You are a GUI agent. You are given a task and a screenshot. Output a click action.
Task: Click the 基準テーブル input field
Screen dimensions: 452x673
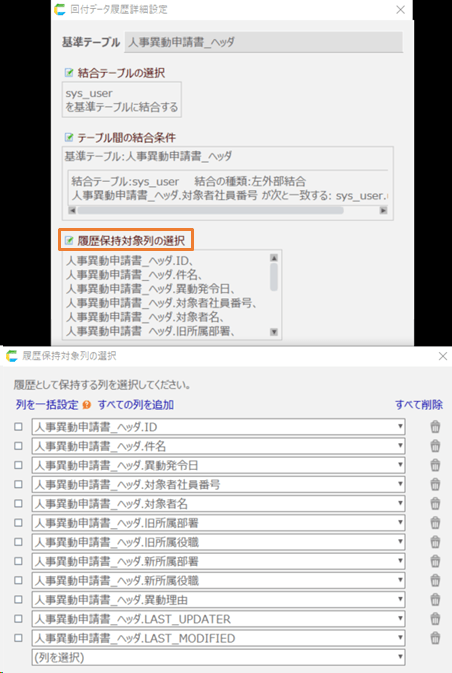(264, 42)
